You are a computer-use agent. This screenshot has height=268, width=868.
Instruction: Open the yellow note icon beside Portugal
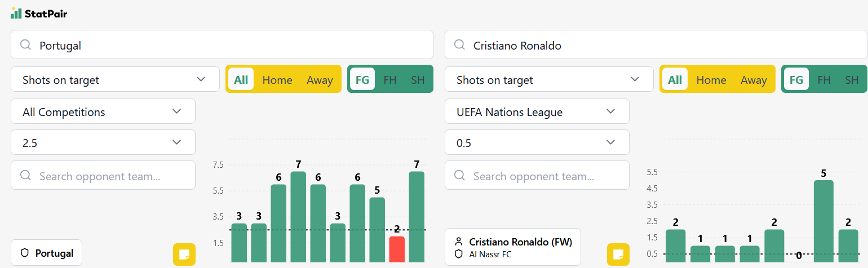(184, 254)
